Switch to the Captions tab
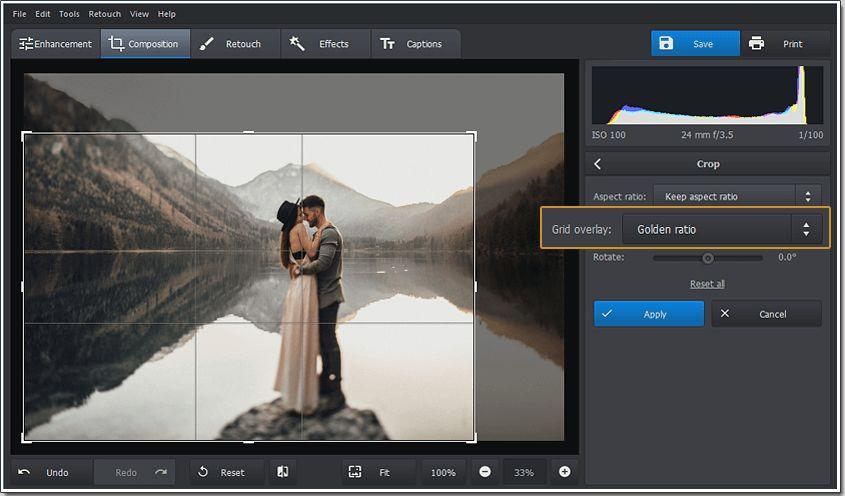 pyautogui.click(x=415, y=44)
